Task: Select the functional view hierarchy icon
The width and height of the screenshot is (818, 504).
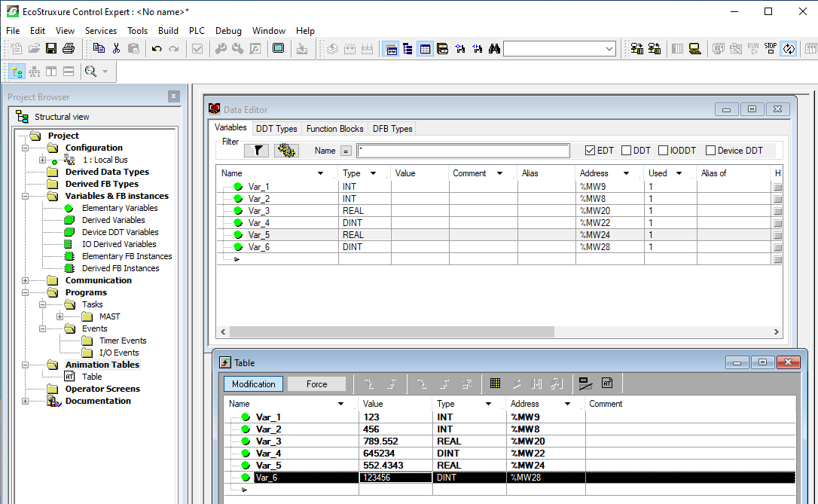Action: tap(35, 72)
